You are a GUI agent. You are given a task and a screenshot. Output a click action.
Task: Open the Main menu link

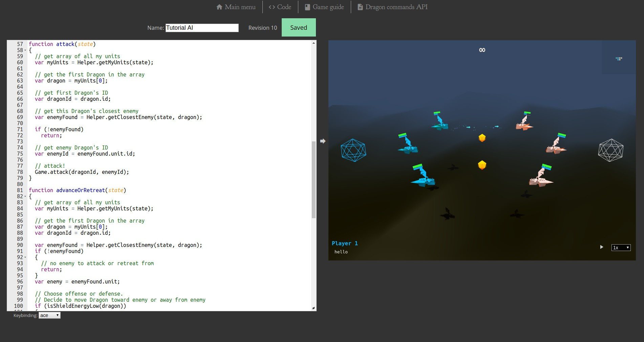(236, 7)
